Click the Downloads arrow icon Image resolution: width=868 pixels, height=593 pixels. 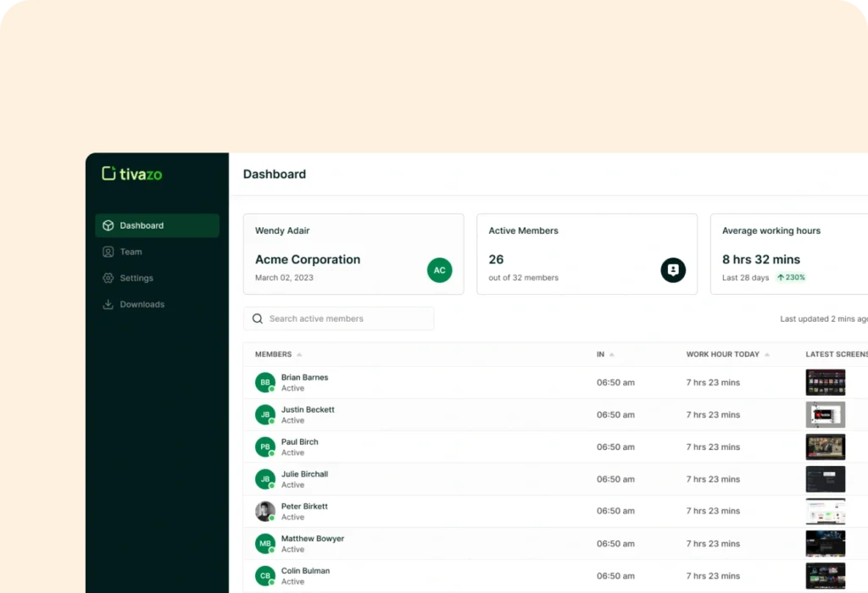point(108,304)
